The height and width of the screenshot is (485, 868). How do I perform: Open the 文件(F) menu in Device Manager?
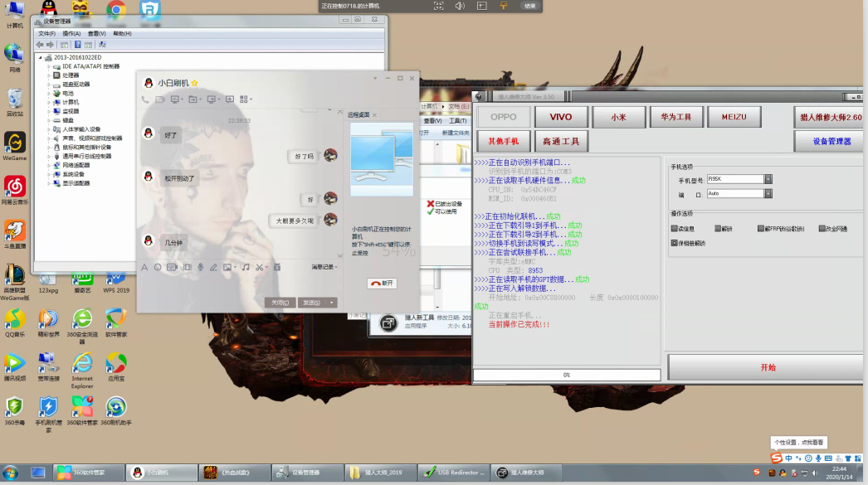click(46, 34)
